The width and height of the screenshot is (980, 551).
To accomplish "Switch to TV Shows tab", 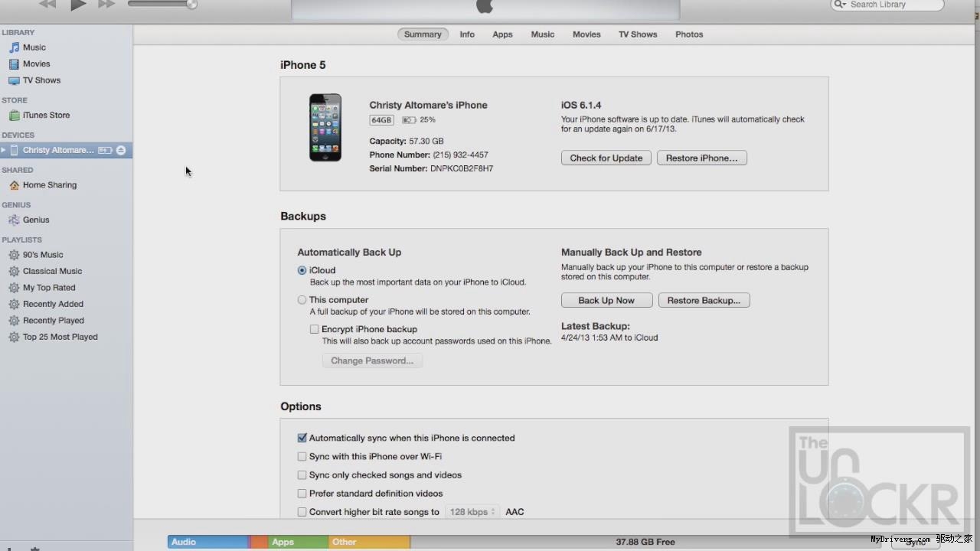I will pyautogui.click(x=638, y=34).
